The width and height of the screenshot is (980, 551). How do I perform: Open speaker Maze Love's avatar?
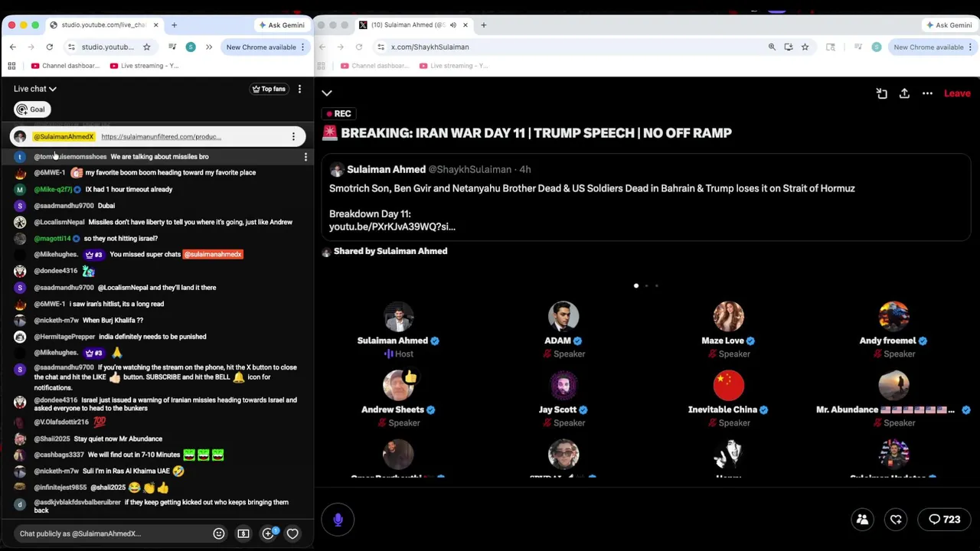pos(728,316)
